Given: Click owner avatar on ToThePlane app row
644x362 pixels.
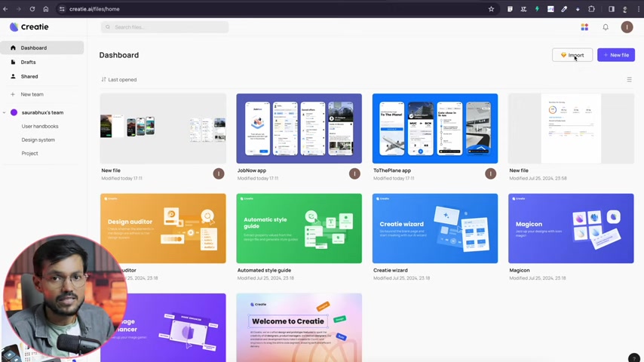Looking at the screenshot, I should (x=490, y=173).
